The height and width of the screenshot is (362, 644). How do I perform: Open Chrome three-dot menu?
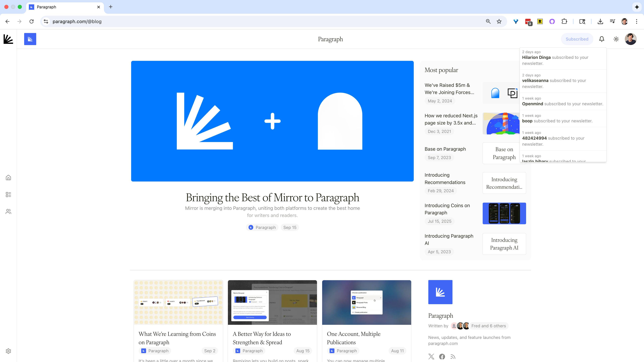(x=636, y=21)
